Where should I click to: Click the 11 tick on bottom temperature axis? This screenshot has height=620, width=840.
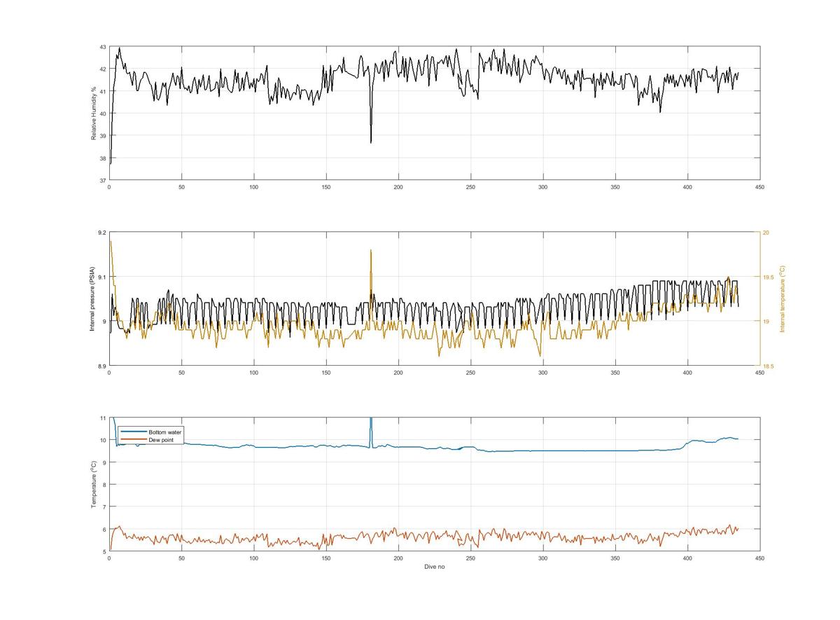[103, 418]
